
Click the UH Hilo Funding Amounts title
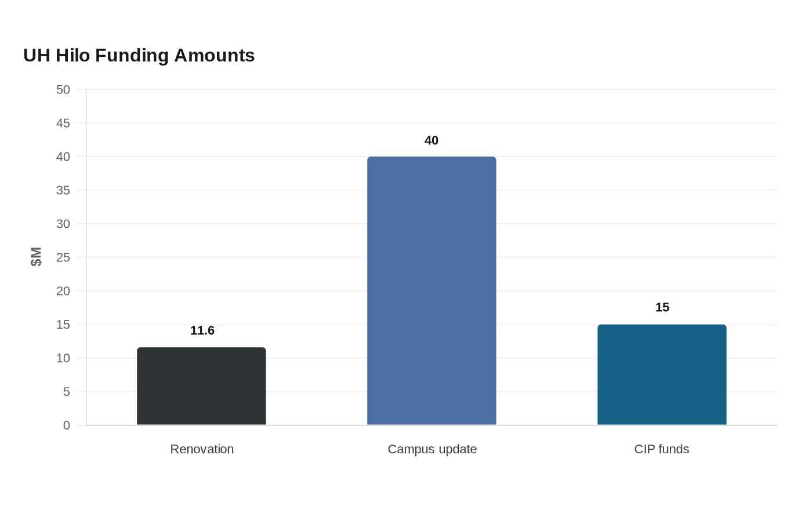click(139, 55)
